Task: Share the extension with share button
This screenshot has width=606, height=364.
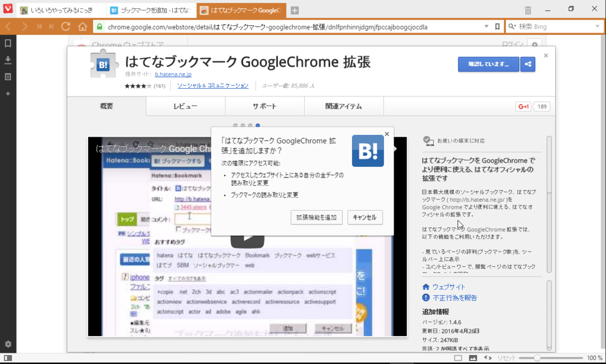Action: coord(528,64)
